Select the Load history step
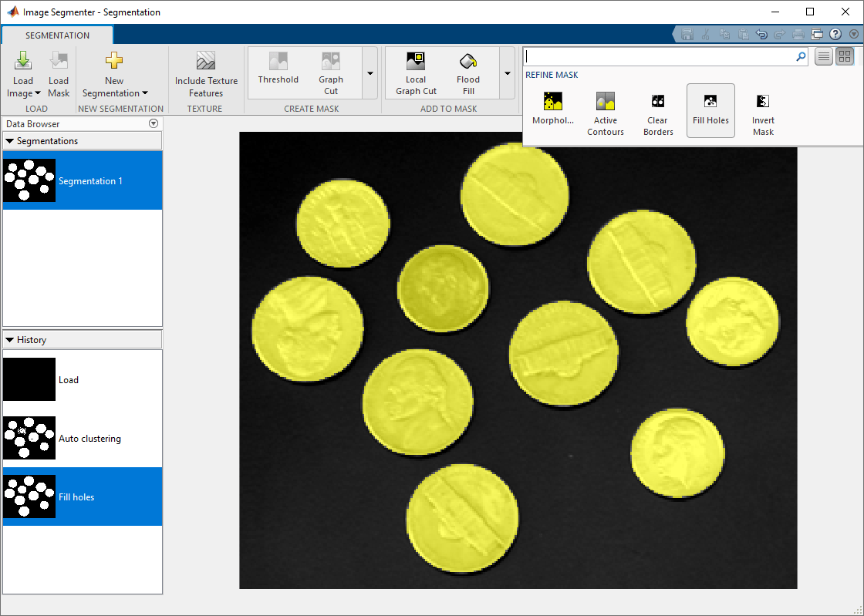The image size is (864, 616). 82,380
